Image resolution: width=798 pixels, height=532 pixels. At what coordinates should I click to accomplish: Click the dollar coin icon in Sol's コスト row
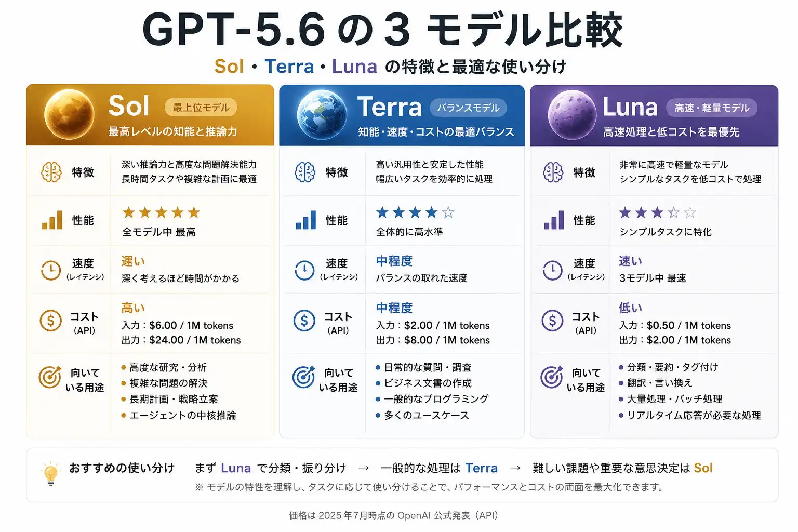pyautogui.click(x=51, y=321)
